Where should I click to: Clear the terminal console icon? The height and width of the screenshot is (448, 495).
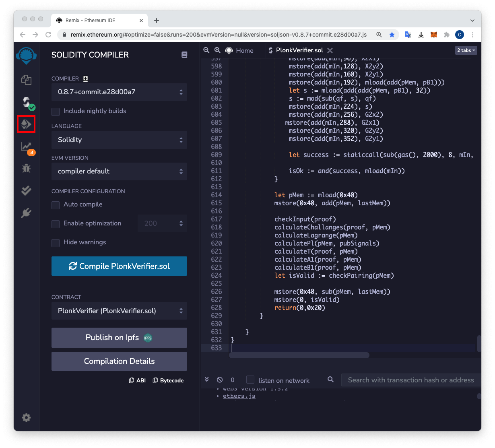tap(220, 380)
